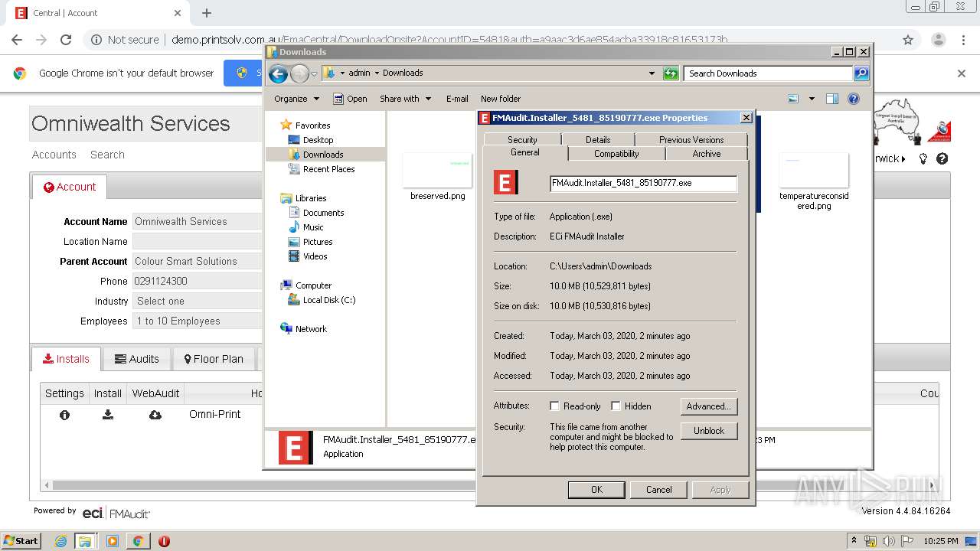Open the Compatibility tab
980x551 pixels.
point(616,154)
